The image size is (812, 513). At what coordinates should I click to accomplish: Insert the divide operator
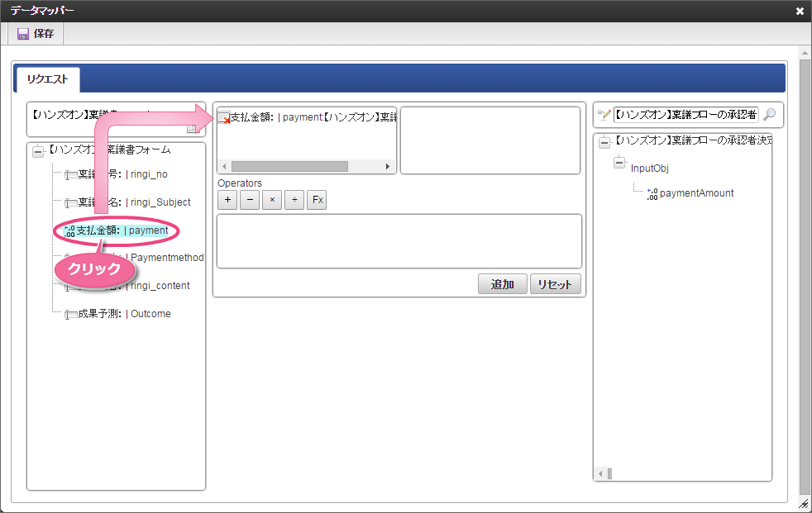[x=294, y=200]
